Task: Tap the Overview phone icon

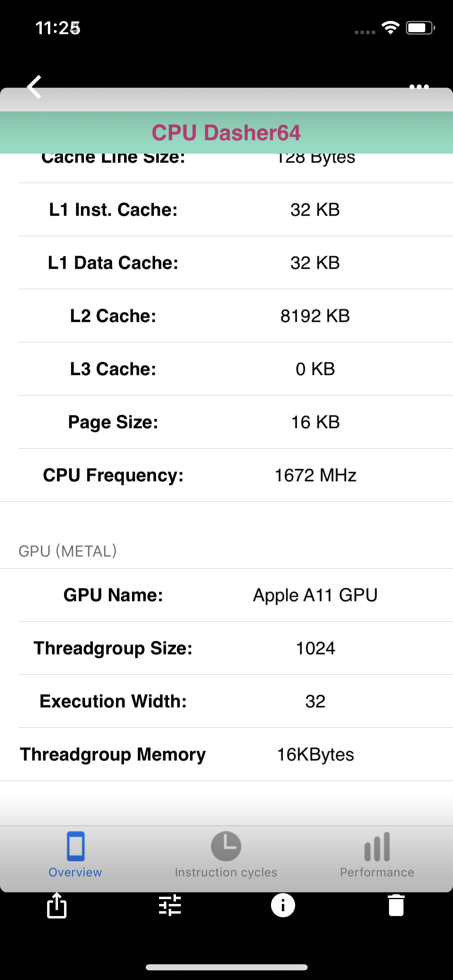Action: [x=75, y=846]
